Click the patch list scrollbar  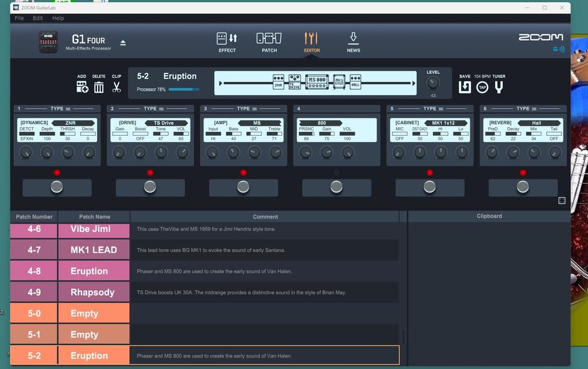click(403, 337)
